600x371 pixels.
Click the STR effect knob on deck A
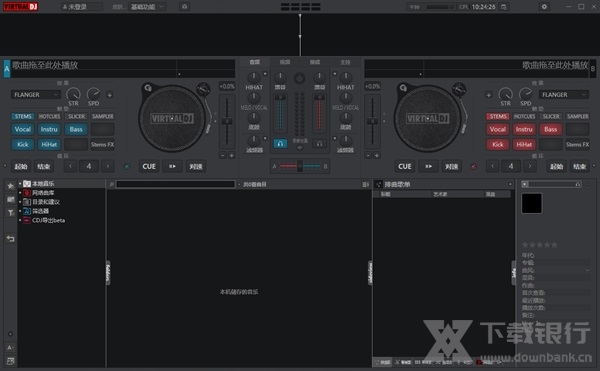(73, 94)
